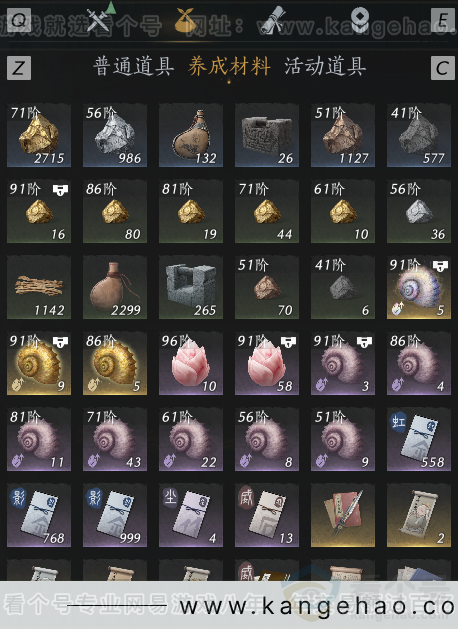The image size is (458, 630).
Task: Select the 71阶 gold ore with 2715
Action: point(39,135)
